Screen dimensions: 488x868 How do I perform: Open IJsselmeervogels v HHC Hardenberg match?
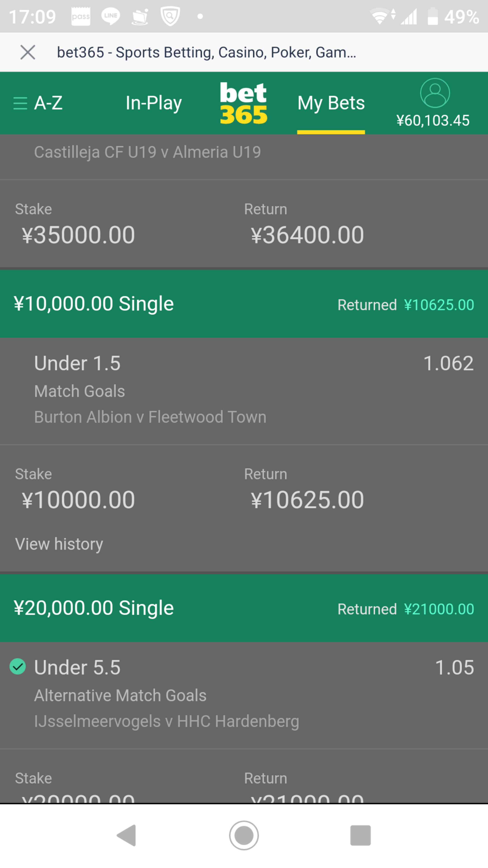click(x=167, y=722)
